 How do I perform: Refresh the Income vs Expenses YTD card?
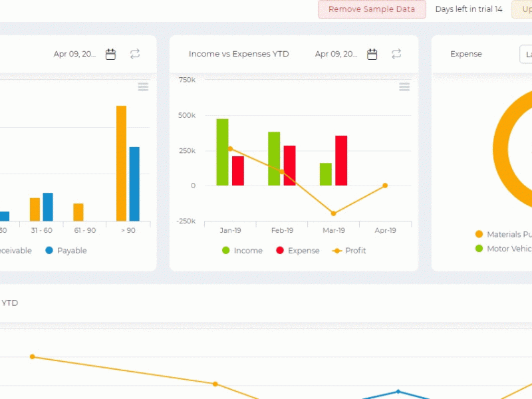pos(396,54)
